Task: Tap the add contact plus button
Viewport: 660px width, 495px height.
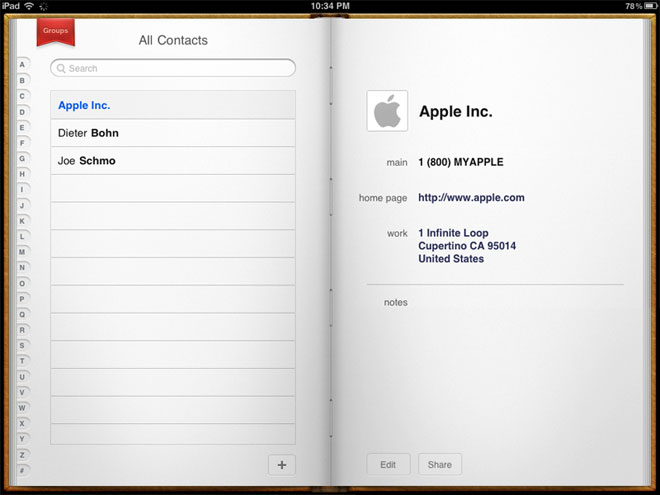Action: click(x=282, y=465)
